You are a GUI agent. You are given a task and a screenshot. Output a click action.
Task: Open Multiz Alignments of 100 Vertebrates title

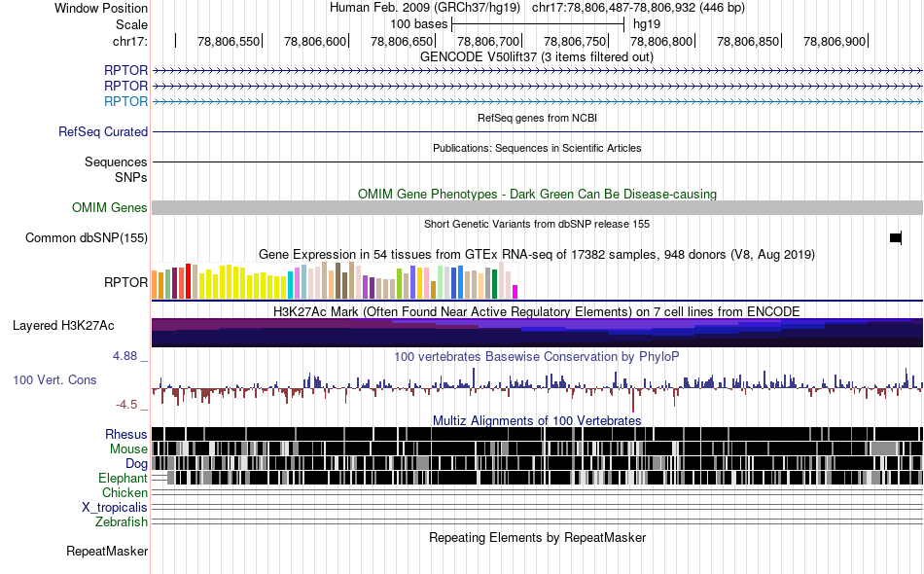click(x=537, y=421)
